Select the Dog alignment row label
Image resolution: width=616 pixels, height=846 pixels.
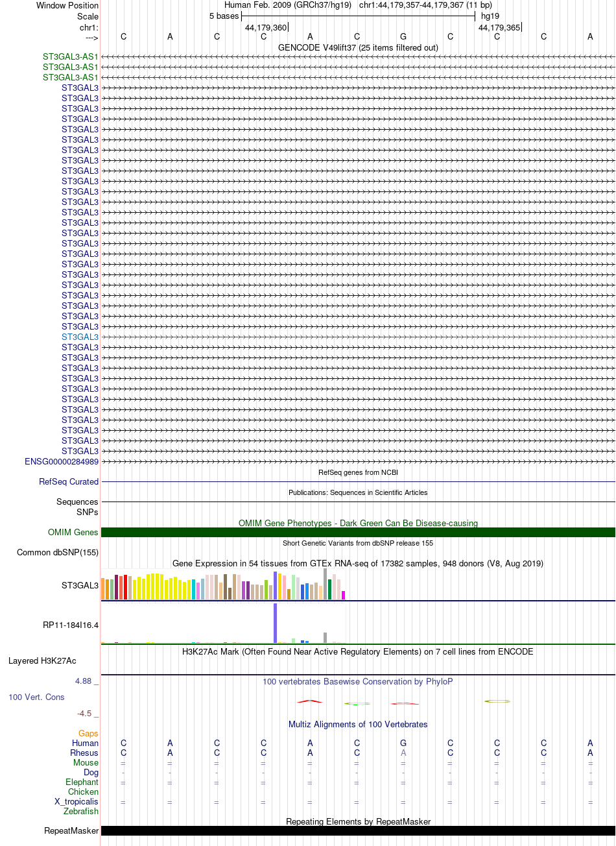(x=91, y=772)
